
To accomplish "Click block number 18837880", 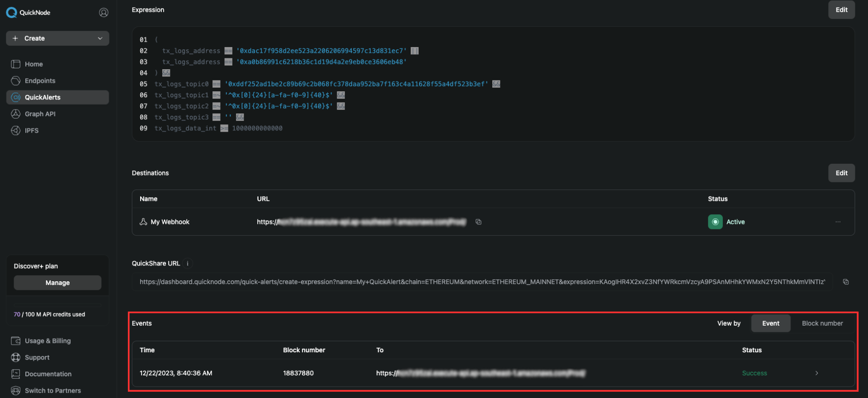I will [x=298, y=373].
